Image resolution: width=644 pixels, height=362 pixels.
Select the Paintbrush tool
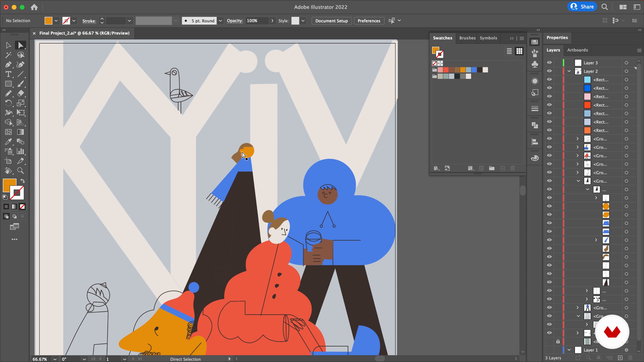coord(20,84)
